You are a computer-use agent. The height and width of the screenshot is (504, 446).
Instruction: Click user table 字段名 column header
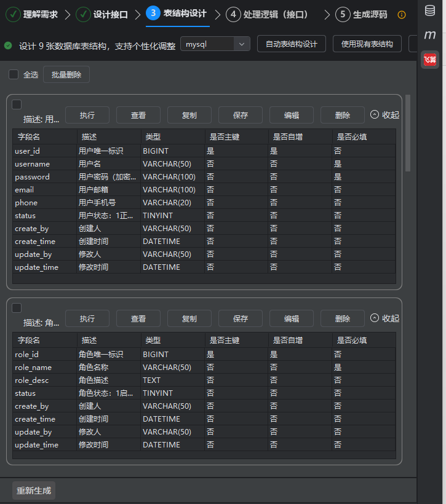coord(44,136)
